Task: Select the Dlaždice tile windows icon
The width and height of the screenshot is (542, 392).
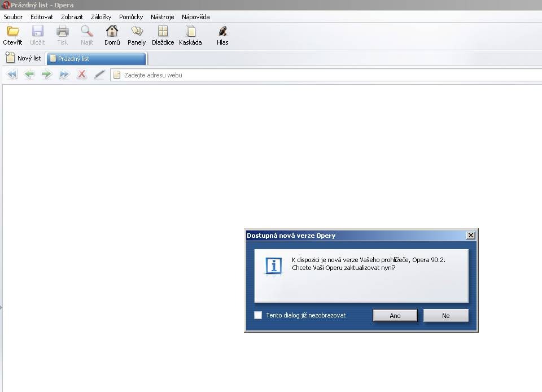Action: [x=163, y=32]
